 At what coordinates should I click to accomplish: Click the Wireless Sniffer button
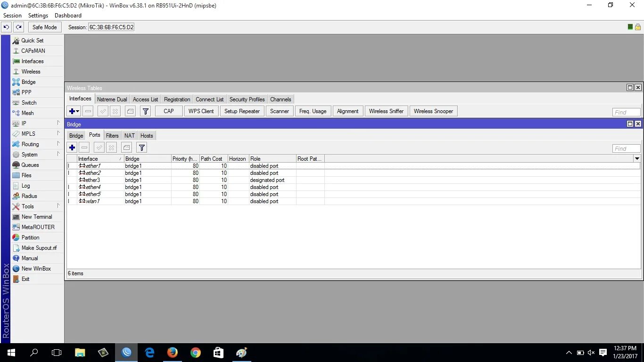pos(386,111)
